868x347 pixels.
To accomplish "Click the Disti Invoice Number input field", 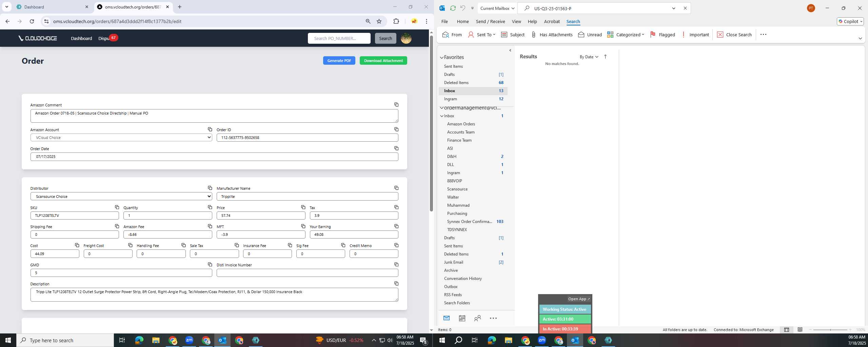I will point(307,273).
